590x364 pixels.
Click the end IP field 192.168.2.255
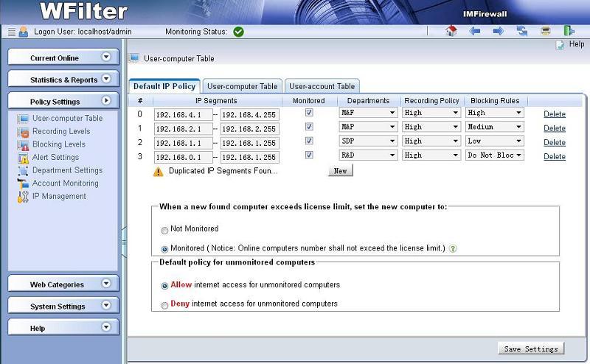tap(249, 129)
